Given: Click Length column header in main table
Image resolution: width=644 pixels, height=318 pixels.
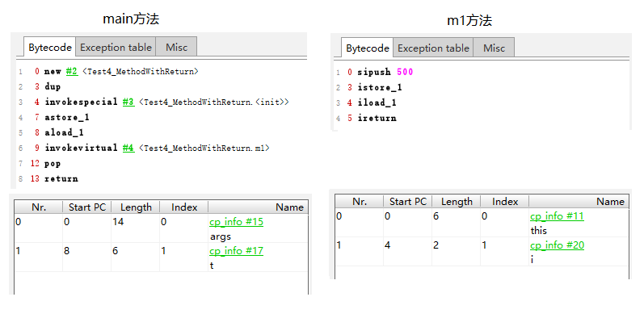Looking at the screenshot, I should point(136,207).
